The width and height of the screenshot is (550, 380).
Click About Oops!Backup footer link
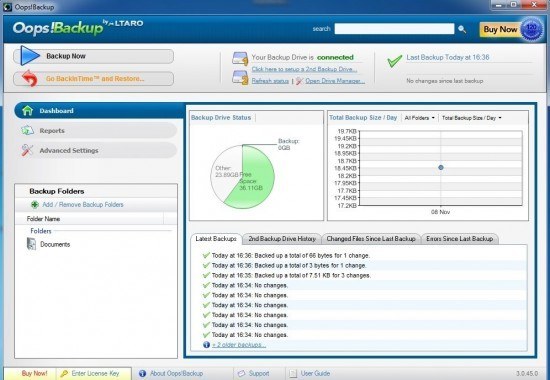[x=176, y=373]
